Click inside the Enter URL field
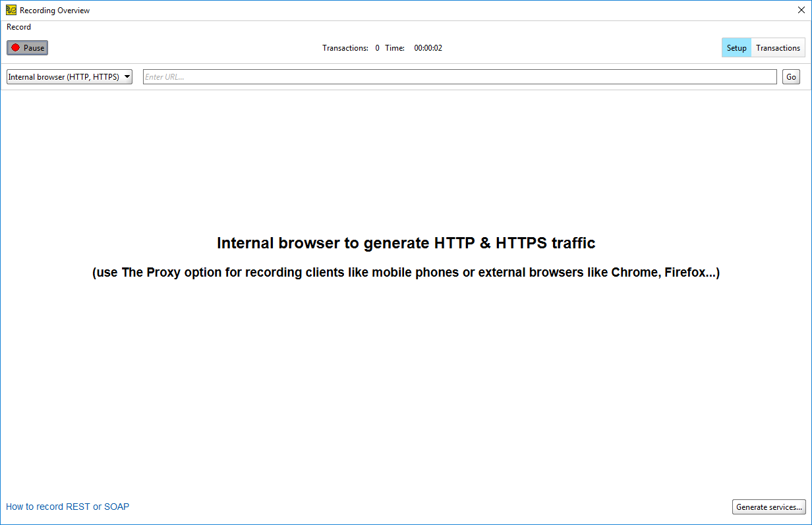812x525 pixels. [459, 77]
